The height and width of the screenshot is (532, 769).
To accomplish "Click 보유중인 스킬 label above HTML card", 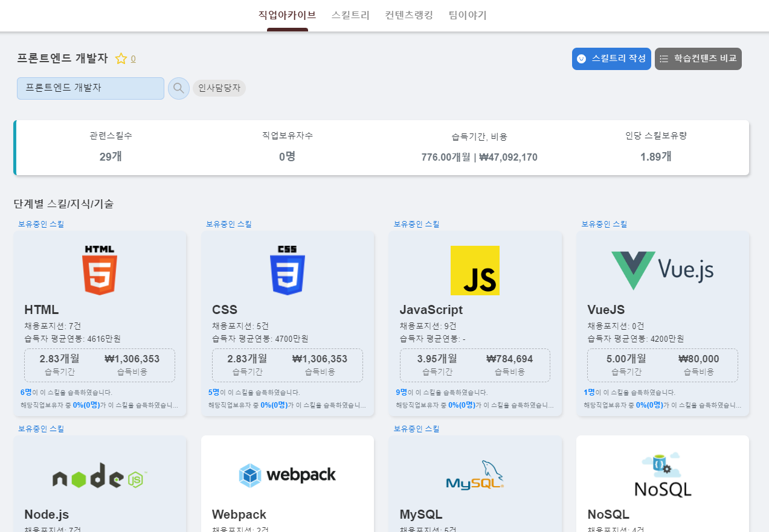I will 41,224.
